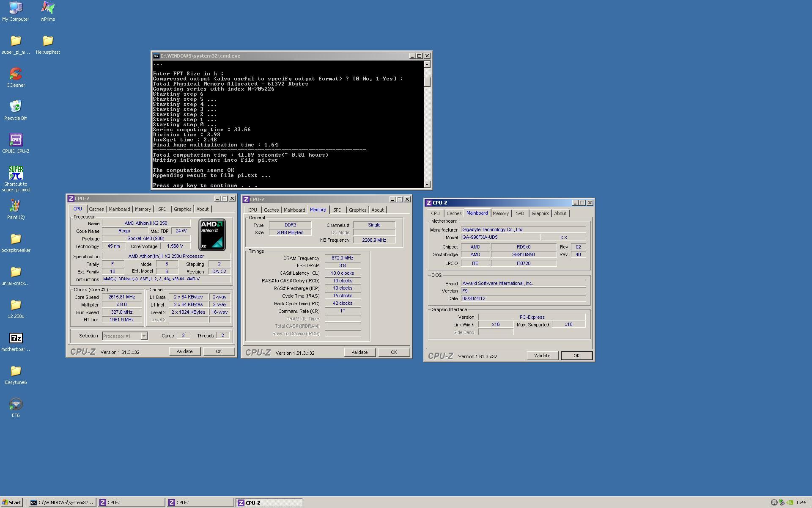
Task: Open SPD tab in the CPU window
Action: (x=162, y=209)
